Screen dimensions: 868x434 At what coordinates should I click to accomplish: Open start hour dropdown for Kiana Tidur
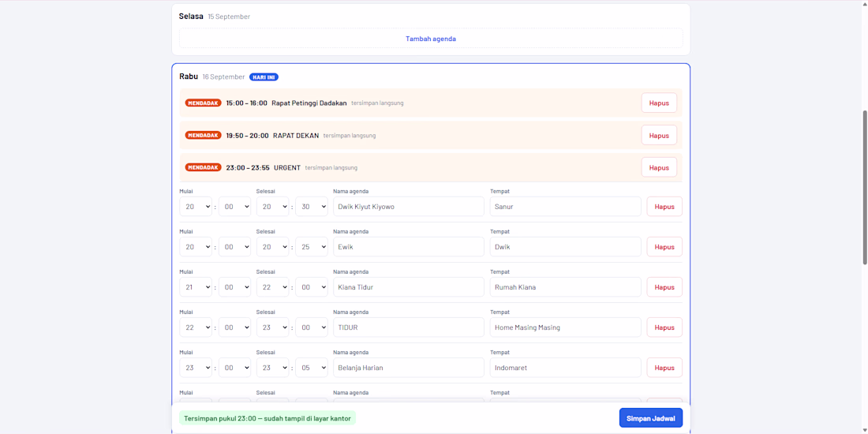coord(196,286)
